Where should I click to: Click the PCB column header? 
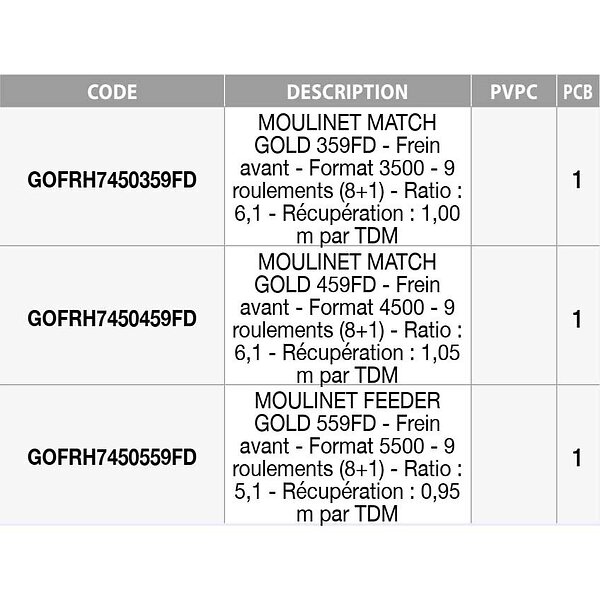coord(577,92)
